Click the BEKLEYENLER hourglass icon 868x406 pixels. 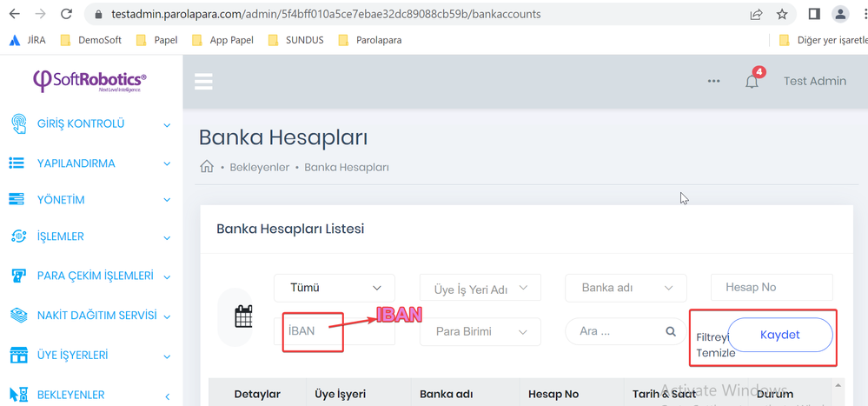[x=18, y=395]
